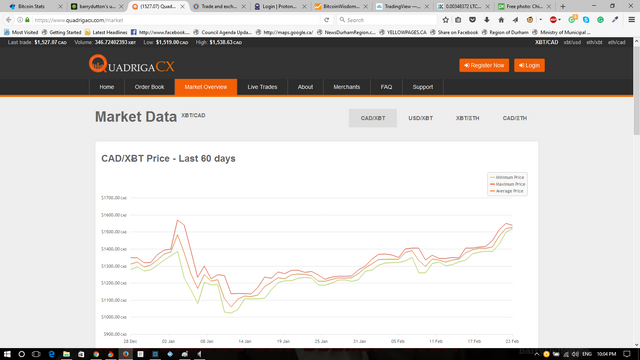Open File Explorer from the taskbar
The width and height of the screenshot is (640, 360).
coord(66,354)
